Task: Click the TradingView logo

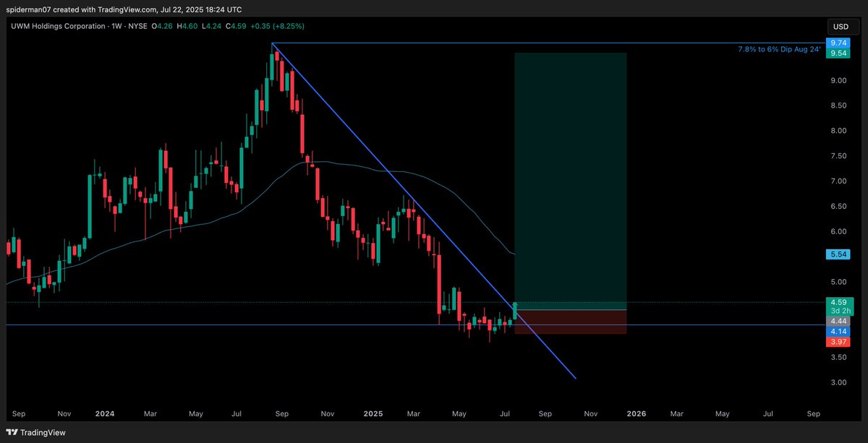Action: [x=35, y=432]
